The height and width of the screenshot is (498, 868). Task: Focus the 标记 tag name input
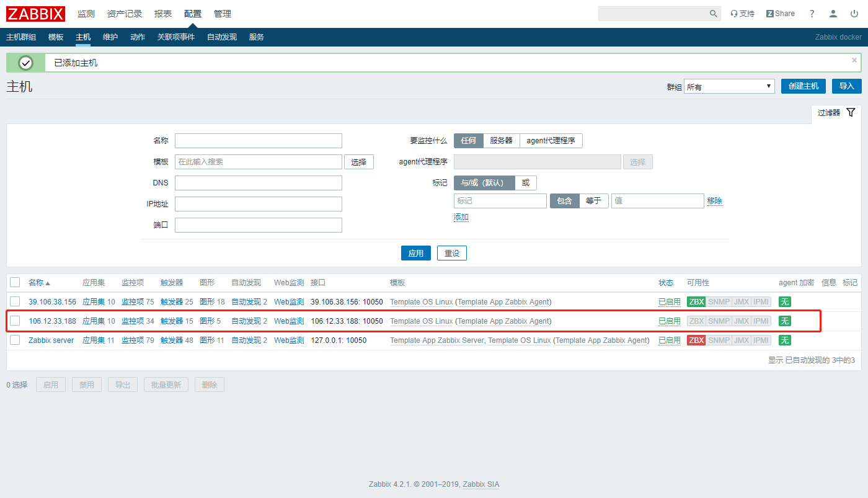500,201
